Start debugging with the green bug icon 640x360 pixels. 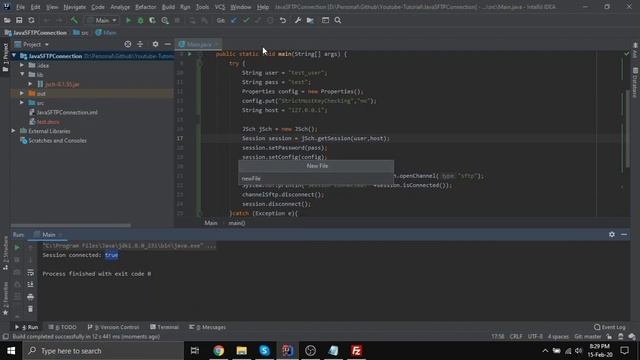click(x=140, y=20)
